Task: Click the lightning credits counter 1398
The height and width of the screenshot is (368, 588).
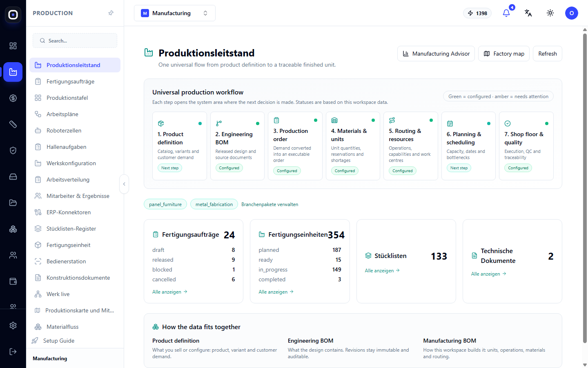Action: (477, 13)
